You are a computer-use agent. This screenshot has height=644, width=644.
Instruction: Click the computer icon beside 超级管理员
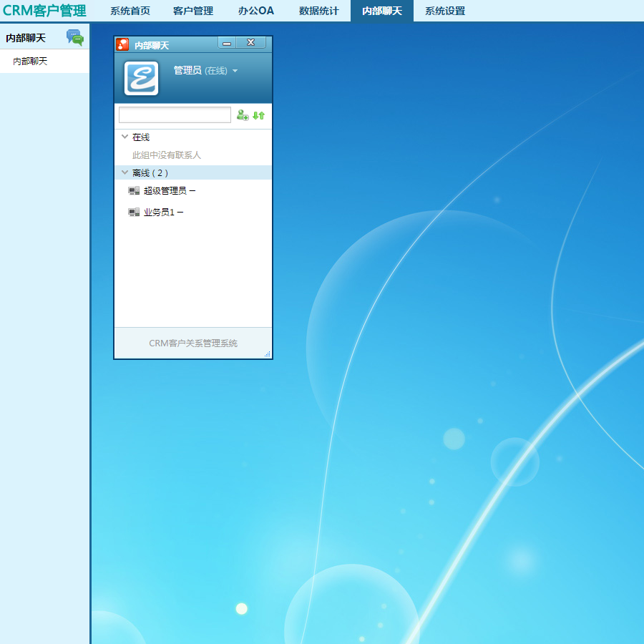tap(134, 190)
